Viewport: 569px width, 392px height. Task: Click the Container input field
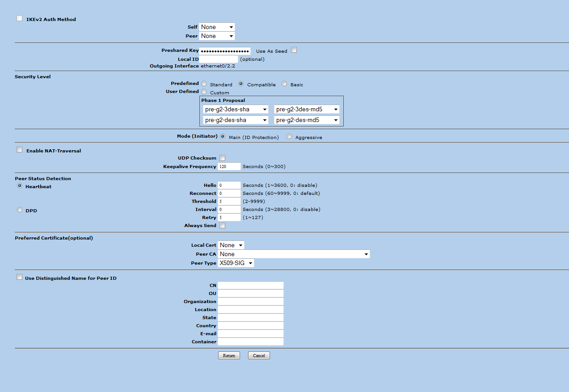coord(251,341)
